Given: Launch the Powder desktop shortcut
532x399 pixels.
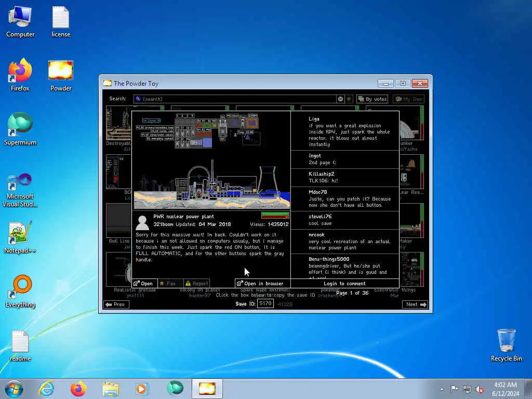Looking at the screenshot, I should click(x=61, y=75).
